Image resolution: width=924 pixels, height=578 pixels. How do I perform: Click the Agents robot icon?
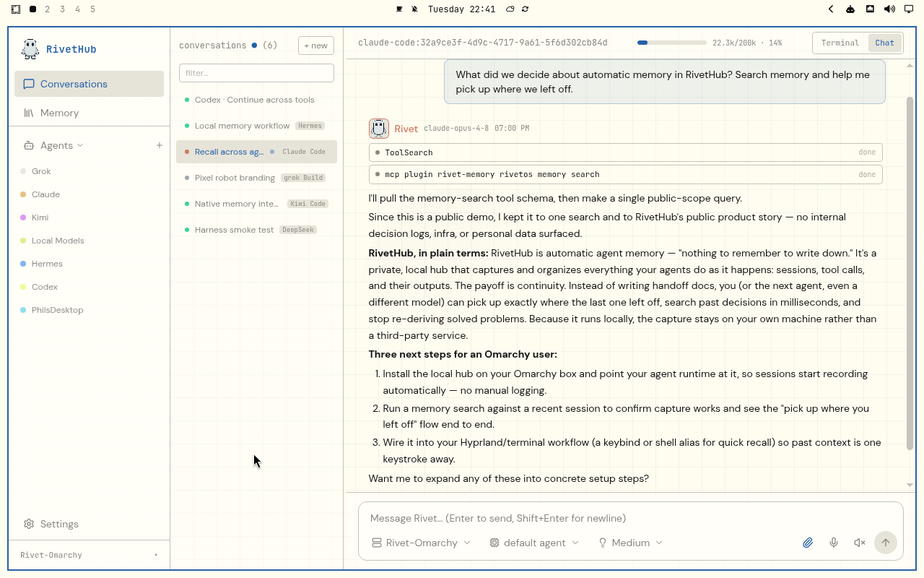pos(29,145)
